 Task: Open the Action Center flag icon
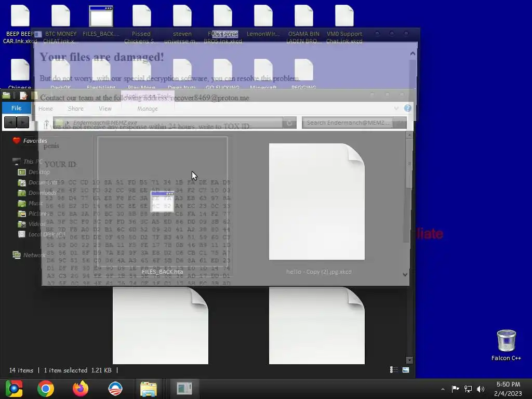pyautogui.click(x=455, y=389)
